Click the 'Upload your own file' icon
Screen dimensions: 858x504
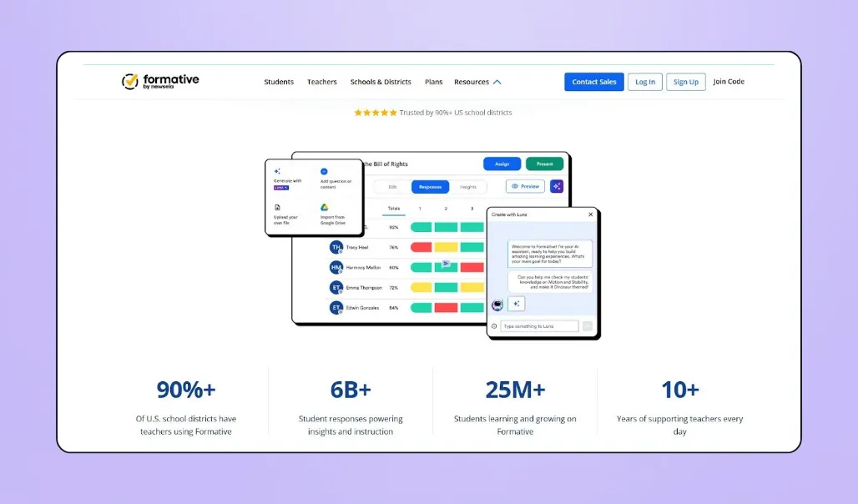click(277, 208)
